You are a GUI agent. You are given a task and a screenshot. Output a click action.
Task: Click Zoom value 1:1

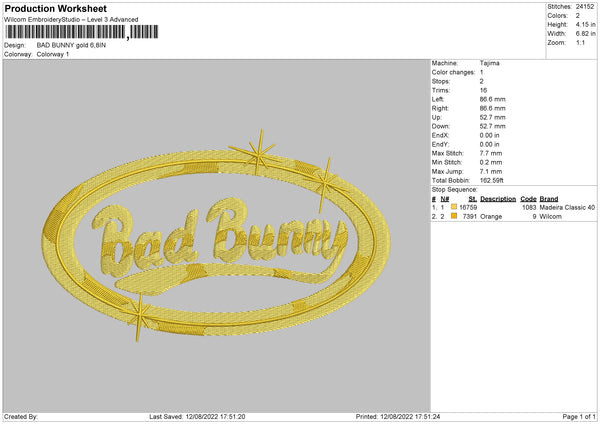pyautogui.click(x=580, y=43)
